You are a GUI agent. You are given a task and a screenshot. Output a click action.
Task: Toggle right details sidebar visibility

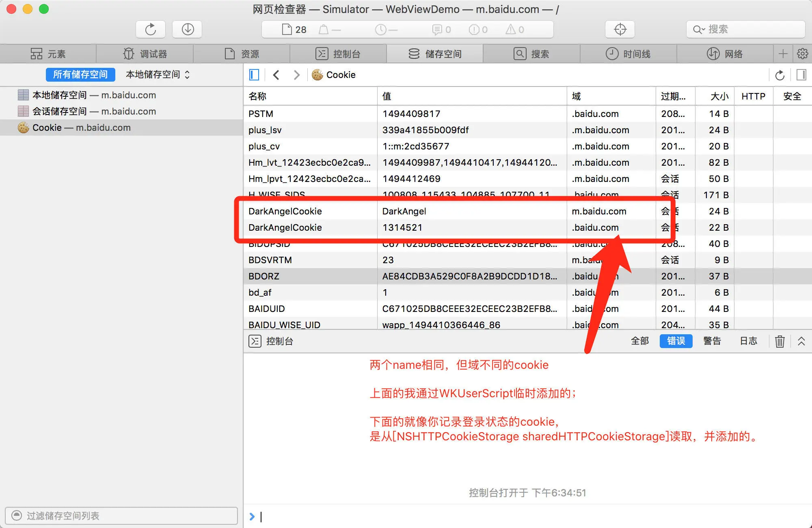click(801, 75)
